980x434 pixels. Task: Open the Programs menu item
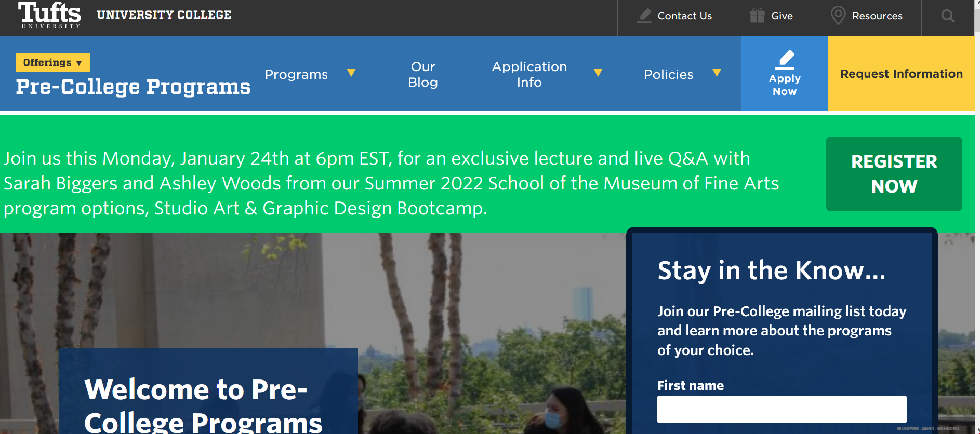tap(296, 74)
